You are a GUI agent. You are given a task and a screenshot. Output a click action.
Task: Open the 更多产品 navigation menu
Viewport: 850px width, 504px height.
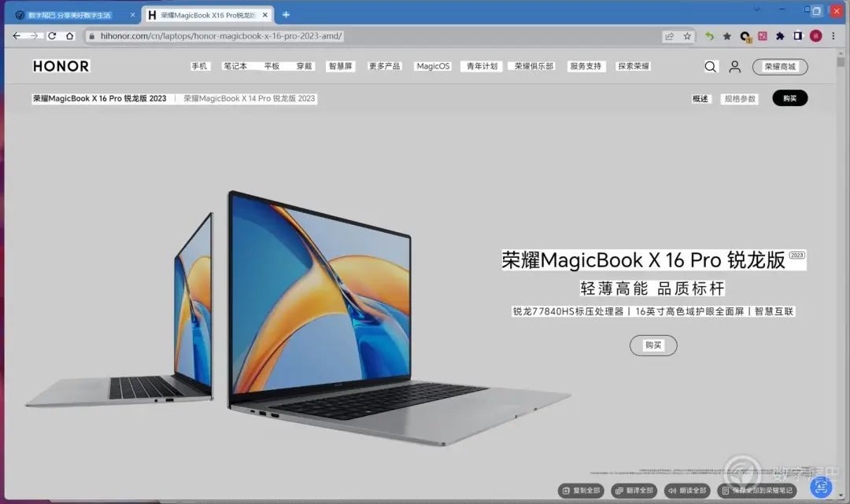pyautogui.click(x=384, y=66)
